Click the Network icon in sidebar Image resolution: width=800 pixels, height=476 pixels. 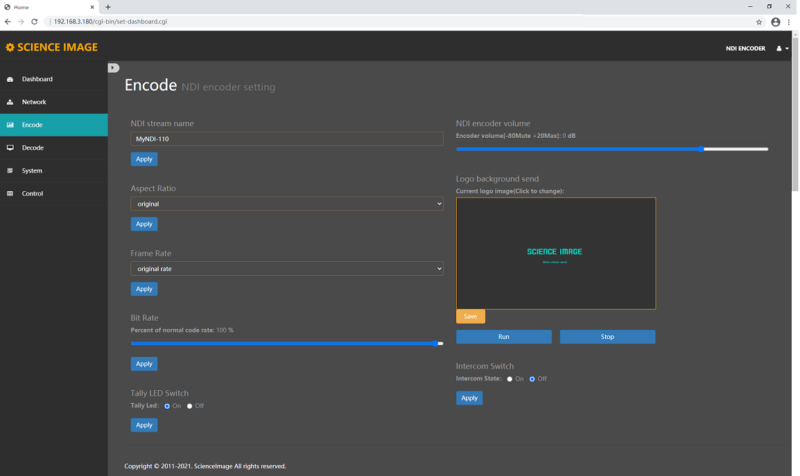tap(10, 102)
